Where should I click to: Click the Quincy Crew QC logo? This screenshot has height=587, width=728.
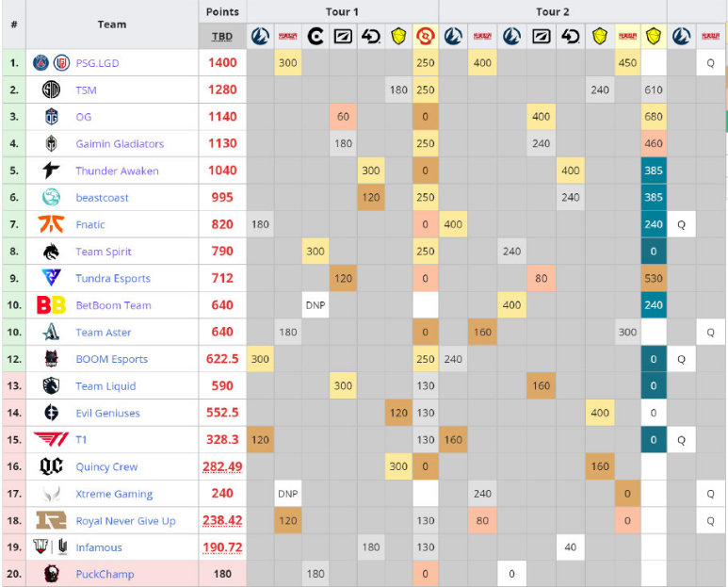coord(51,466)
